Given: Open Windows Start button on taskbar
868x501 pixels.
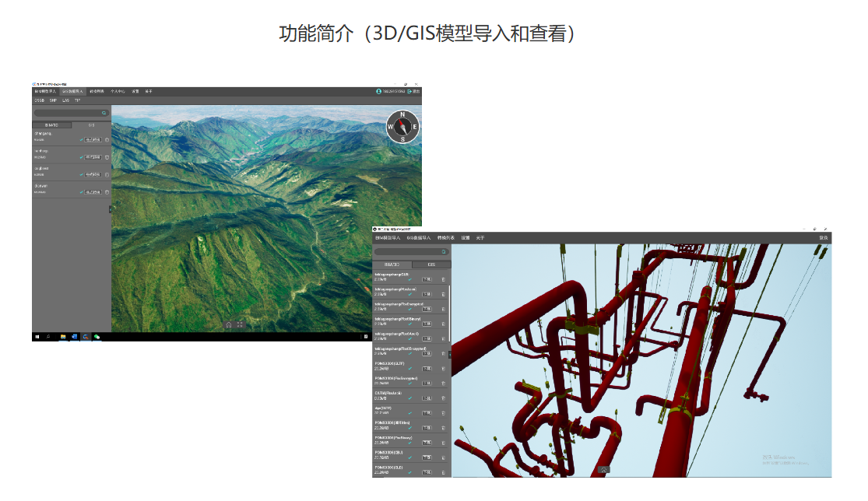Looking at the screenshot, I should [37, 337].
